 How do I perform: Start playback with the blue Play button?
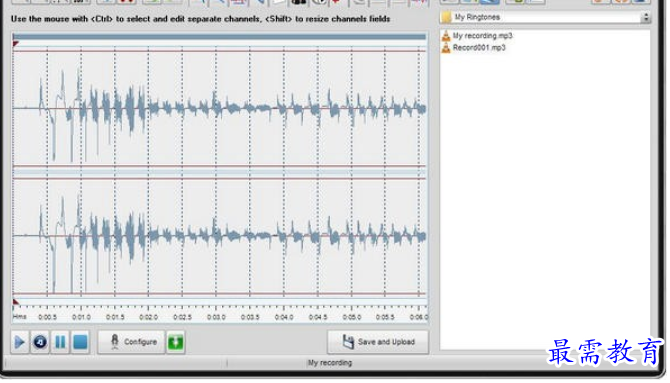click(20, 342)
